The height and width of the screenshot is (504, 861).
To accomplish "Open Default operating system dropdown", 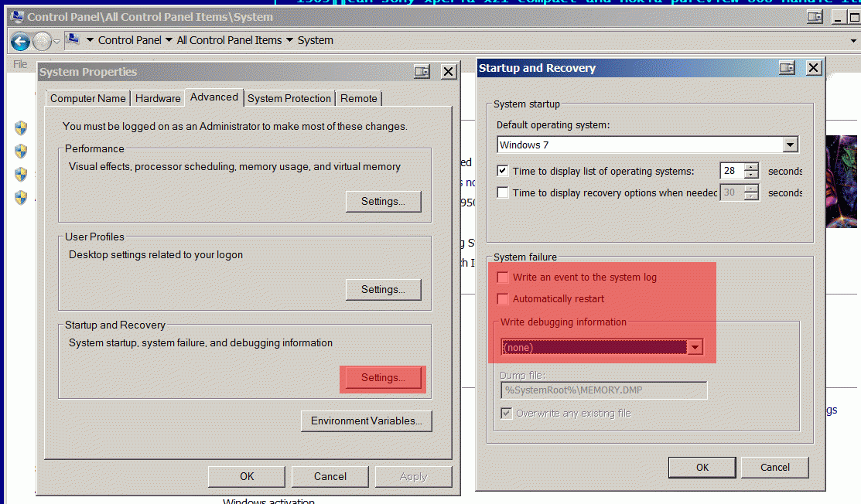I will [x=790, y=145].
